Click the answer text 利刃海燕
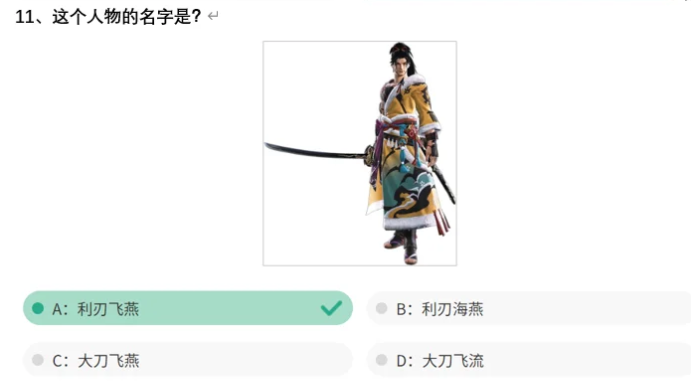This screenshot has width=691, height=386. (453, 309)
